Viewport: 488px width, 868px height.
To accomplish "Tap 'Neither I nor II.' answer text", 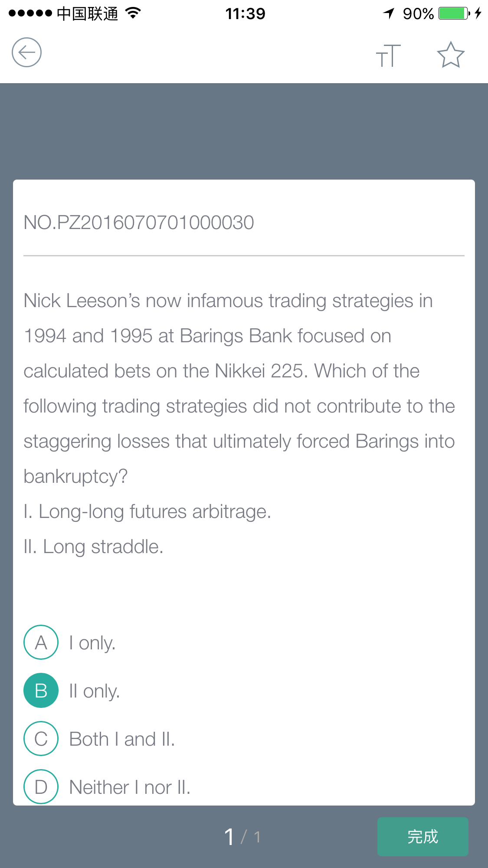I will point(130,787).
